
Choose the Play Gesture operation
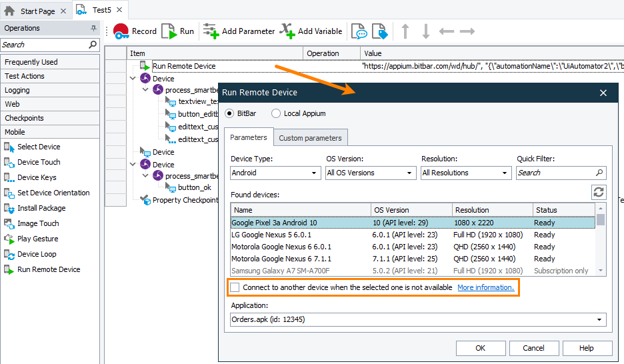click(x=37, y=239)
